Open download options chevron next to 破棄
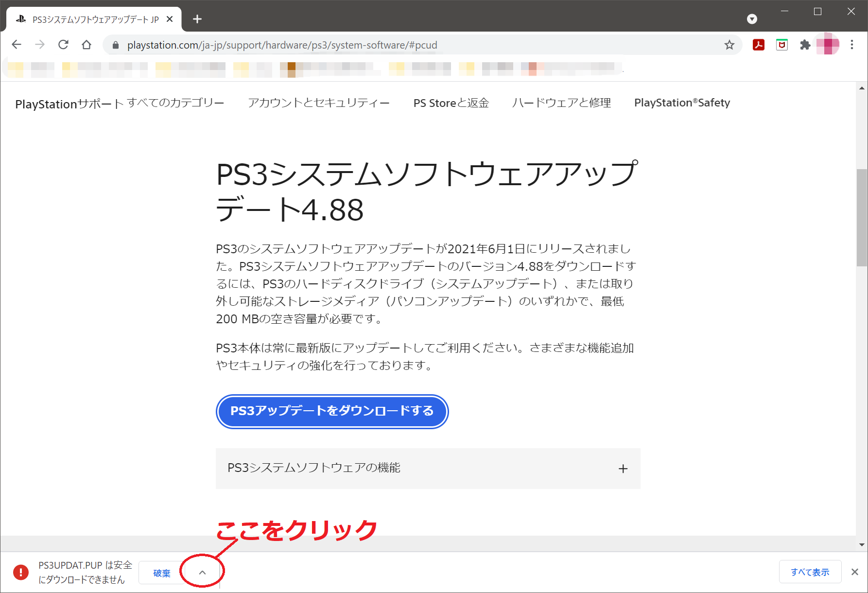The width and height of the screenshot is (868, 593). click(x=203, y=573)
